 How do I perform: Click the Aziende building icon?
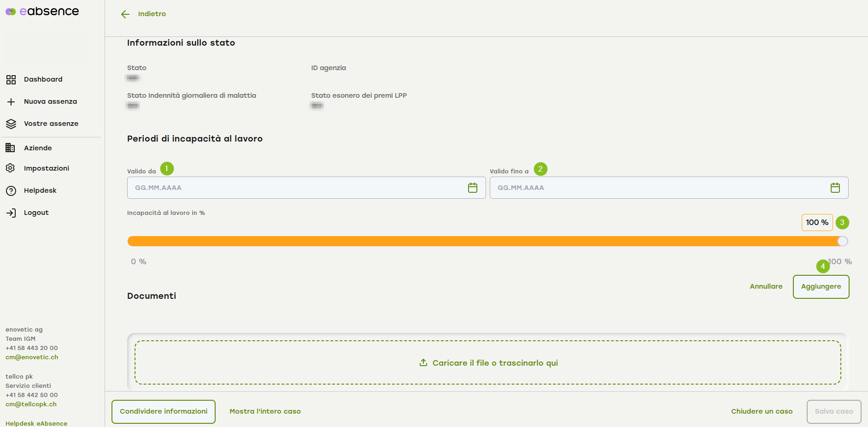[10, 148]
